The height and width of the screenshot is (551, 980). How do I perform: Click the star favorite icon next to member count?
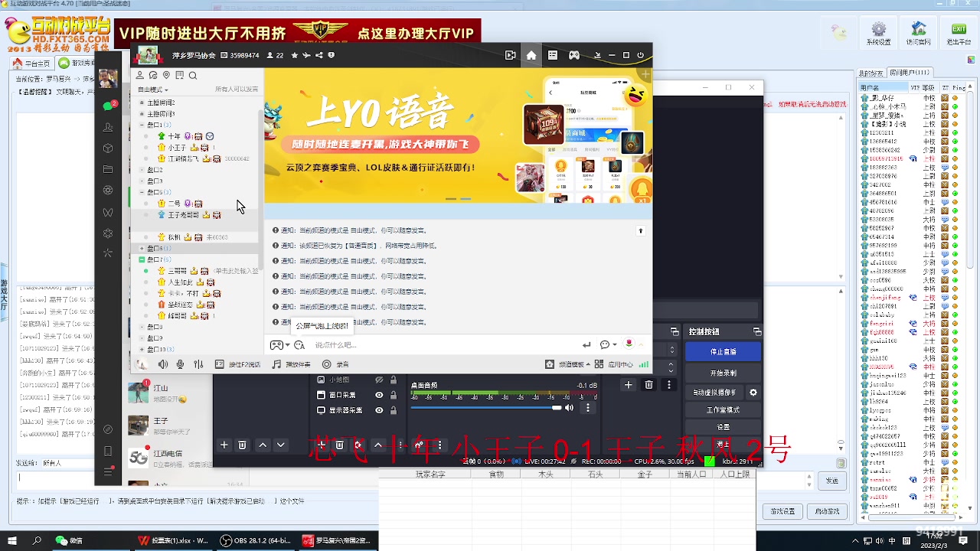pos(295,56)
